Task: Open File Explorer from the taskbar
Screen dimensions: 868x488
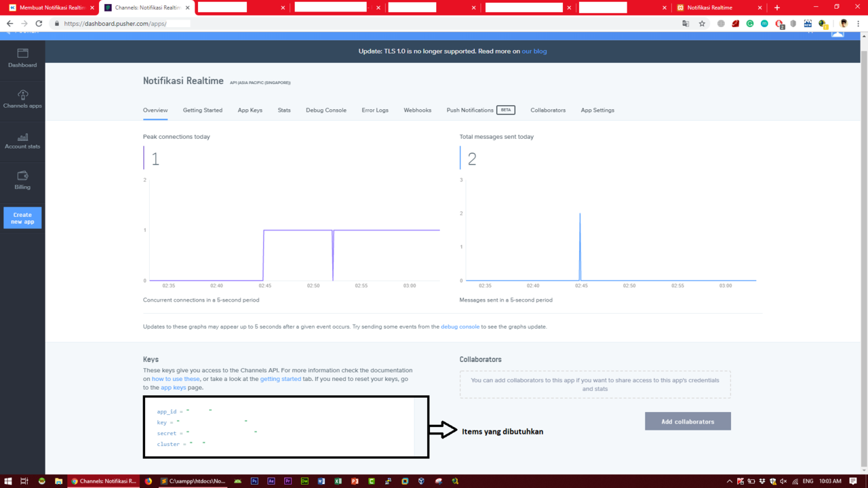Action: [x=58, y=481]
